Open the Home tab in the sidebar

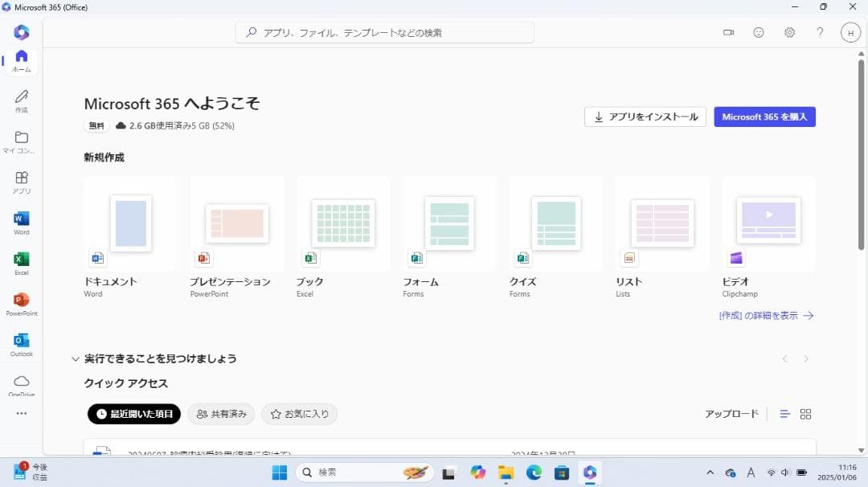(22, 61)
